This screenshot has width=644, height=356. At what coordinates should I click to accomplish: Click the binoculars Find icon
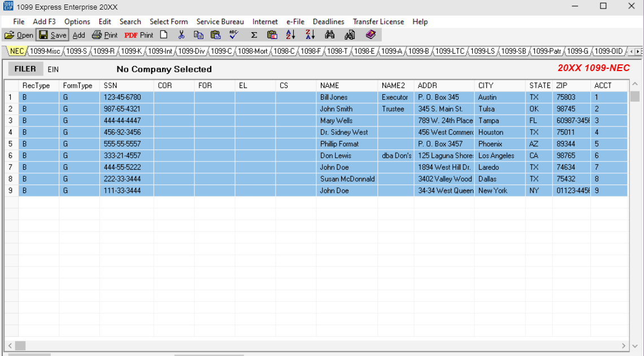point(330,35)
